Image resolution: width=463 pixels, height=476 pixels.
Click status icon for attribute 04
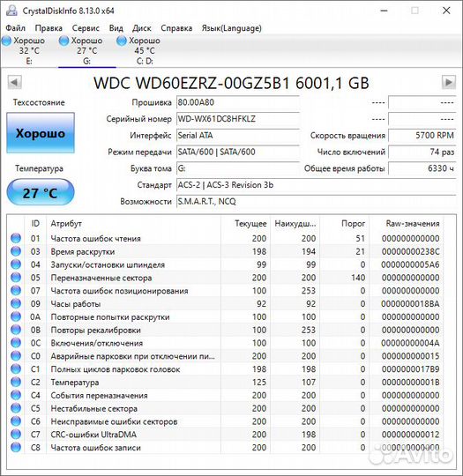16,264
